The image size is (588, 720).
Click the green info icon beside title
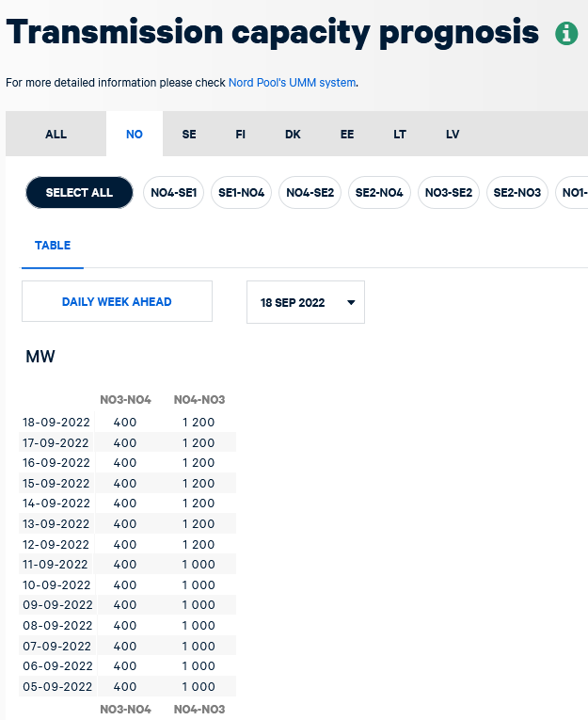[x=566, y=34]
